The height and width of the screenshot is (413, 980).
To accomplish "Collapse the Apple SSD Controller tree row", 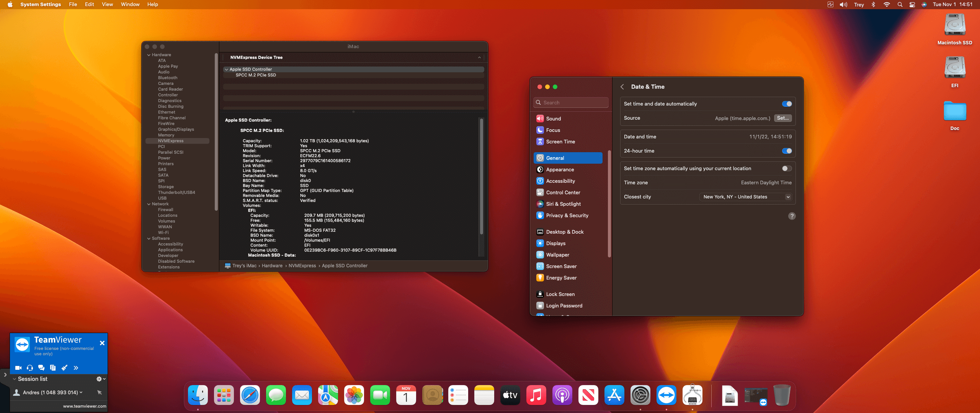I will tap(227, 70).
